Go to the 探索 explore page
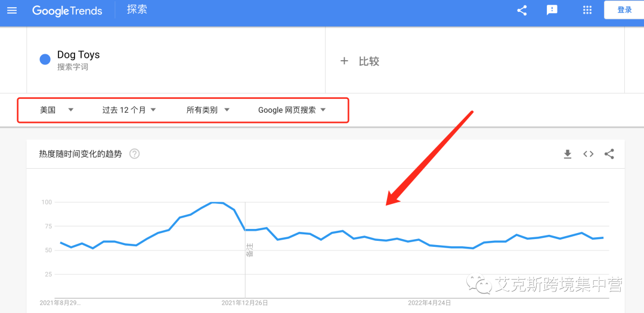The image size is (644, 313). [137, 10]
